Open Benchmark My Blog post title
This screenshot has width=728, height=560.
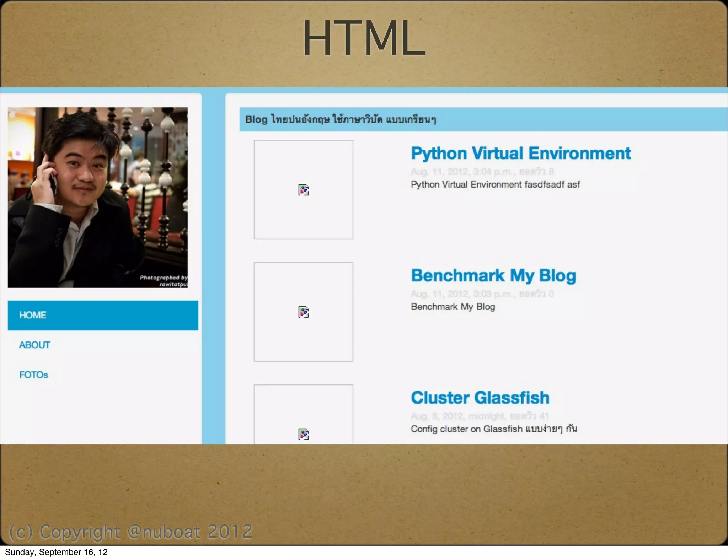[x=493, y=276]
